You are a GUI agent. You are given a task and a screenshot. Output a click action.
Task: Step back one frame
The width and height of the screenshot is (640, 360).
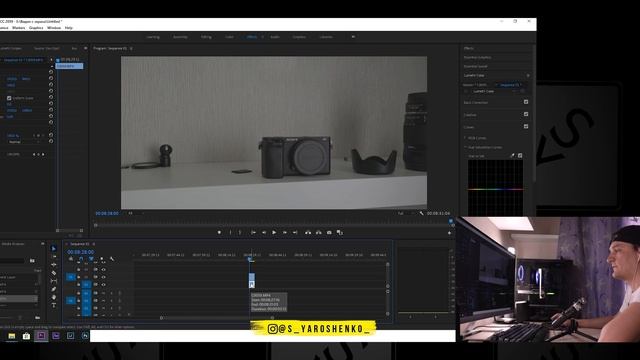pos(264,232)
